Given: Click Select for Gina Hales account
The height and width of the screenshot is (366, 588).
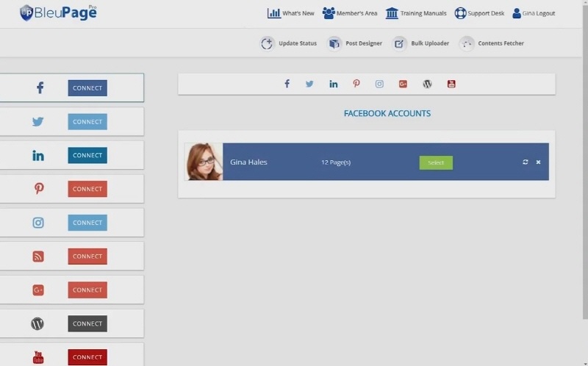Looking at the screenshot, I should coord(436,162).
